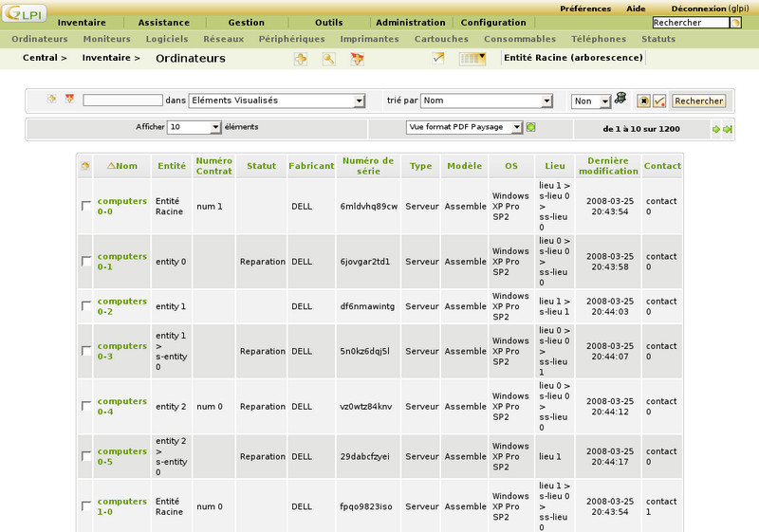This screenshot has width=759, height=532.
Task: Switch to Téléphones submenu
Action: pyautogui.click(x=599, y=39)
